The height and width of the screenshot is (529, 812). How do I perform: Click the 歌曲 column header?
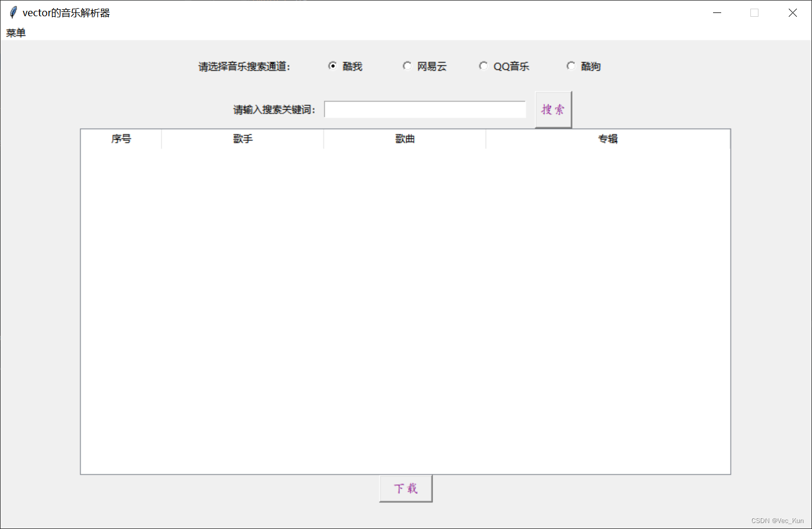click(x=405, y=139)
